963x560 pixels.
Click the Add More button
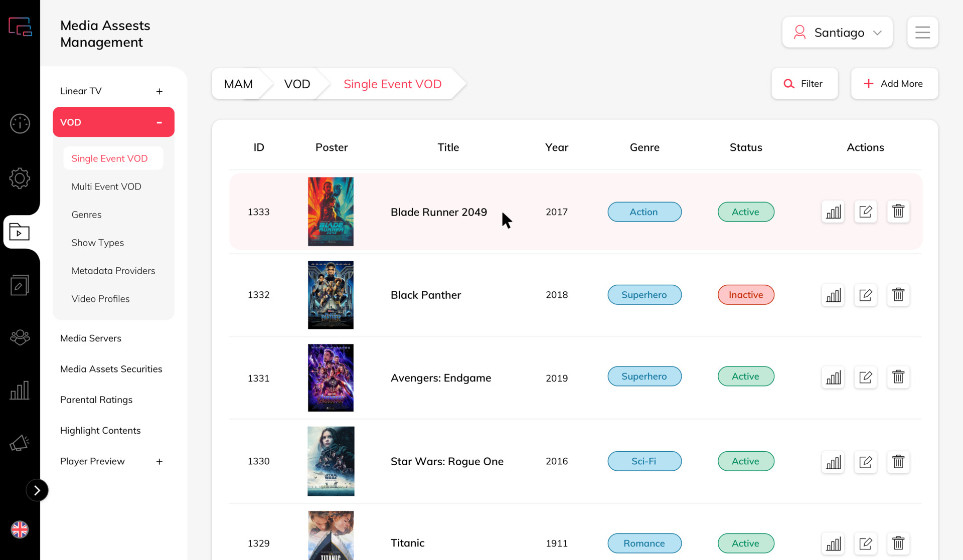894,84
